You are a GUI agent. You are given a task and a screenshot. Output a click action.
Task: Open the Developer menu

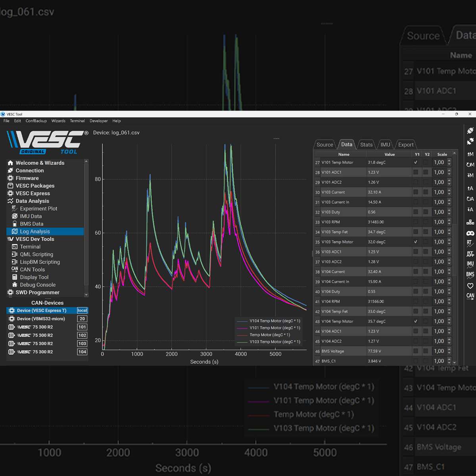pos(98,121)
